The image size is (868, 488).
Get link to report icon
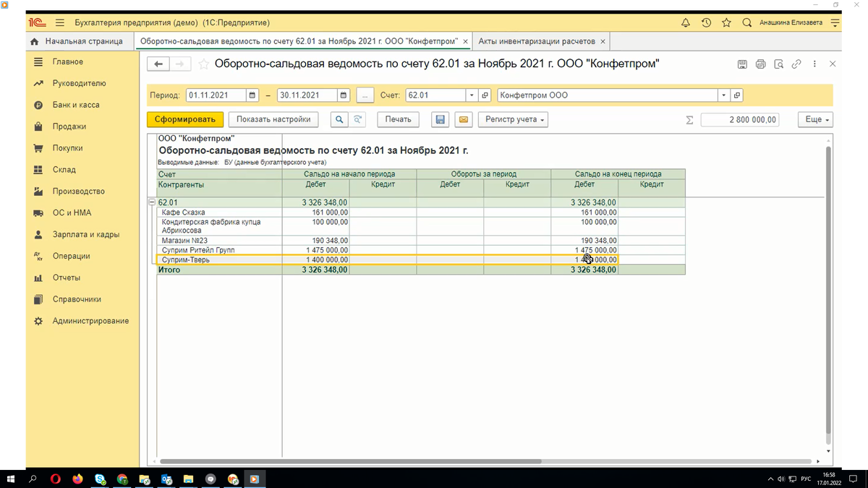tap(796, 64)
